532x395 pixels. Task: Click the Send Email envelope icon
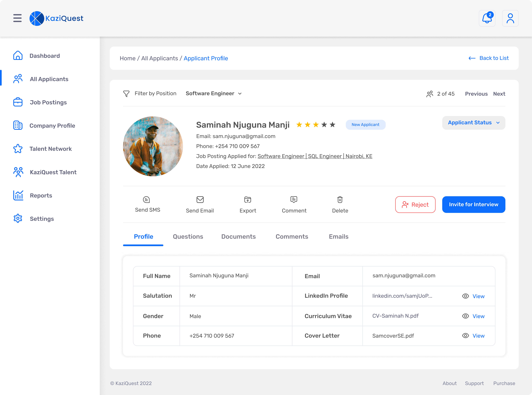pos(200,199)
